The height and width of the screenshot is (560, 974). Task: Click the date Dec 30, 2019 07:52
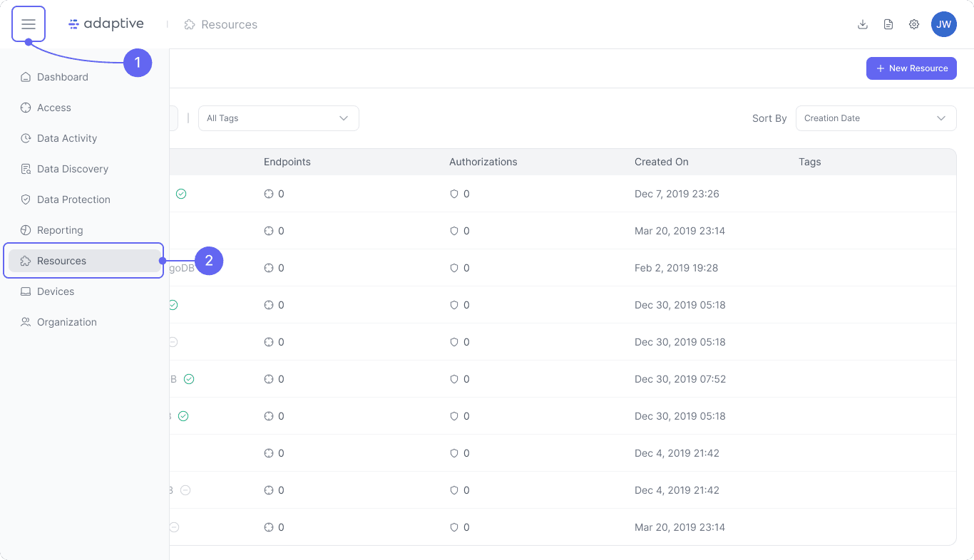(x=680, y=379)
